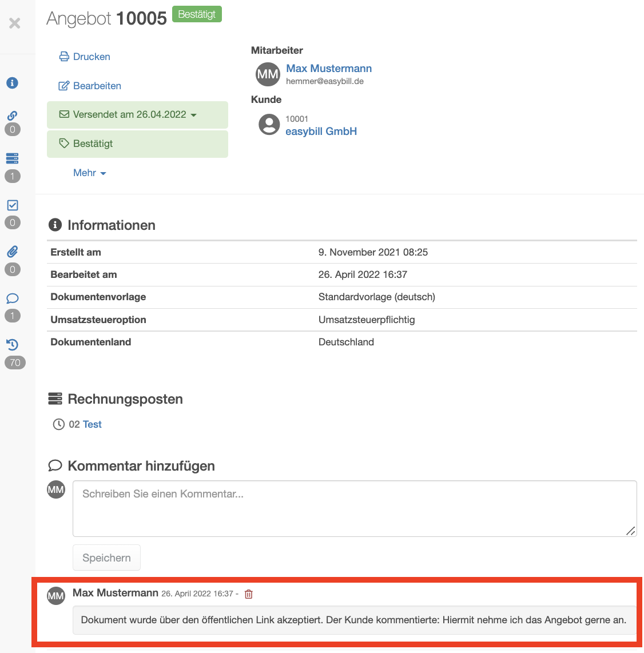The height and width of the screenshot is (653, 644).
Task: Go to comments via speech bubble icon
Action: 13,298
